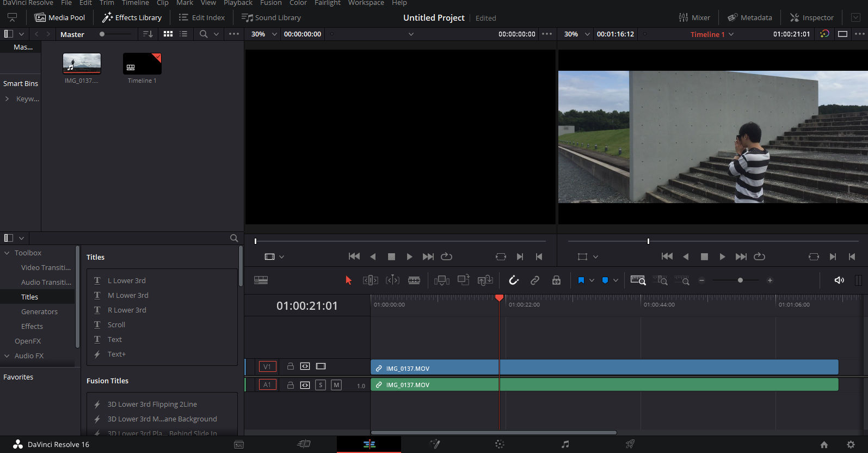Open the Playback menu

click(238, 3)
